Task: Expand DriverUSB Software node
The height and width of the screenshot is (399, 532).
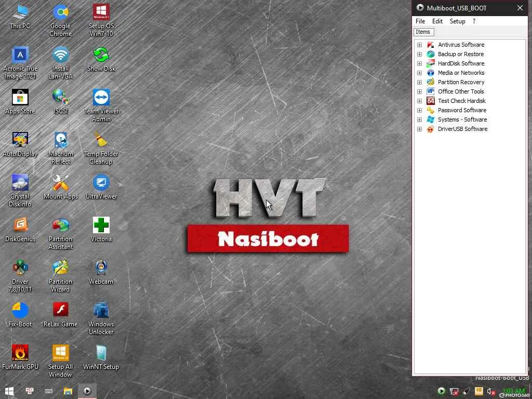Action: (420, 129)
